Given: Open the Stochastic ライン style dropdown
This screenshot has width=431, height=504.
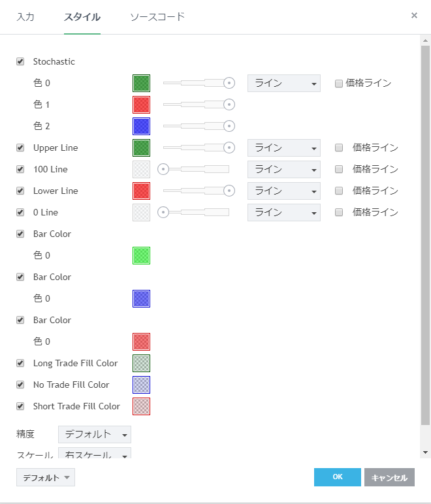Looking at the screenshot, I should (x=283, y=83).
